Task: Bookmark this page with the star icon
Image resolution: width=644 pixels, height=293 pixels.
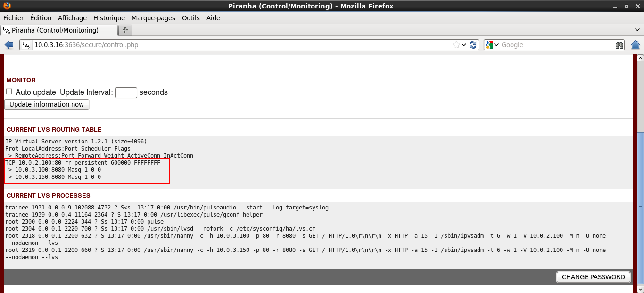Action: [456, 45]
